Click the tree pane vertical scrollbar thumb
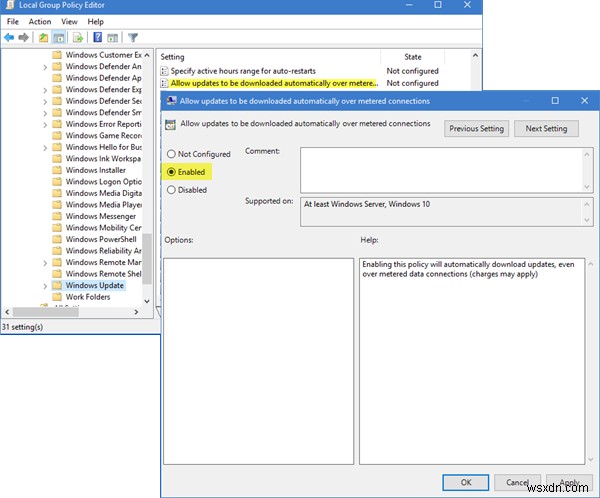The image size is (600, 498). coord(147,259)
